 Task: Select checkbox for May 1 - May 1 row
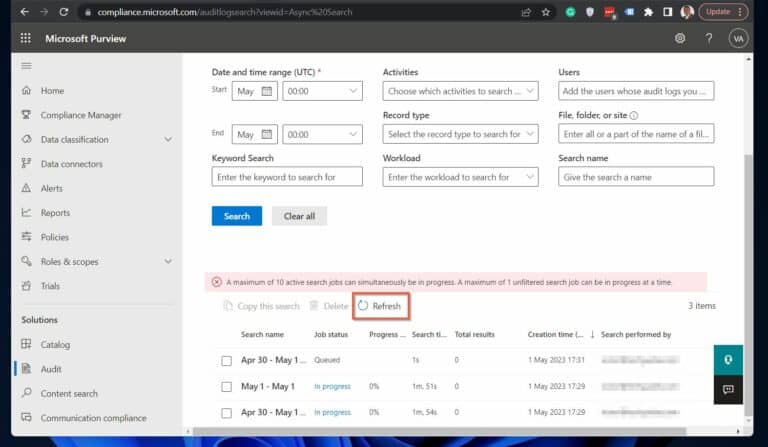(226, 387)
